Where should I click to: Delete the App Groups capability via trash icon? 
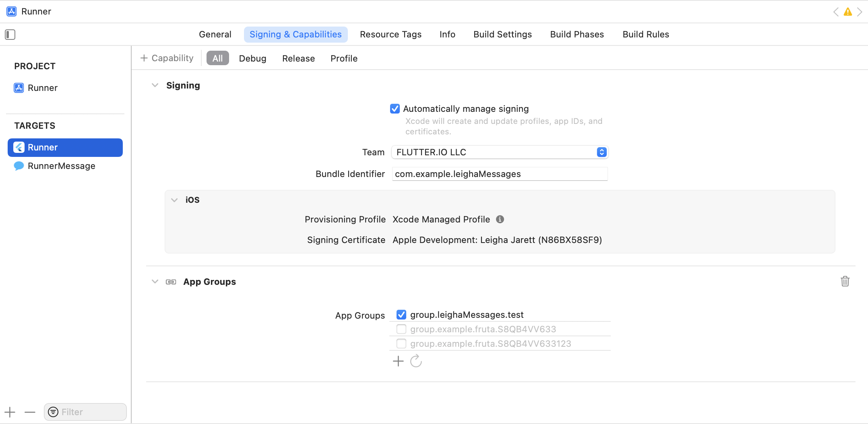[x=845, y=281]
